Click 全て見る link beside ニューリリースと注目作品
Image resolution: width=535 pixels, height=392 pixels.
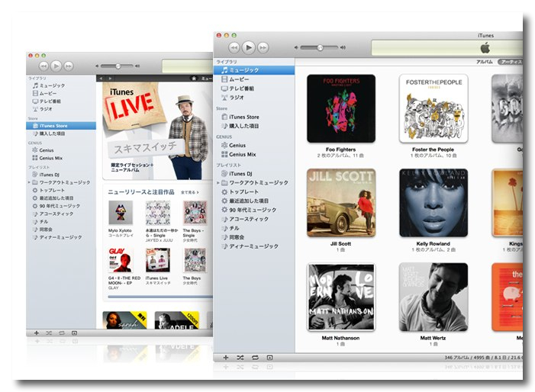pyautogui.click(x=189, y=192)
